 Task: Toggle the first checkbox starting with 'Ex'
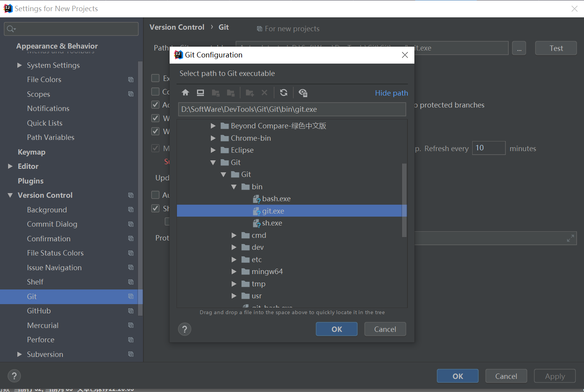[155, 78]
